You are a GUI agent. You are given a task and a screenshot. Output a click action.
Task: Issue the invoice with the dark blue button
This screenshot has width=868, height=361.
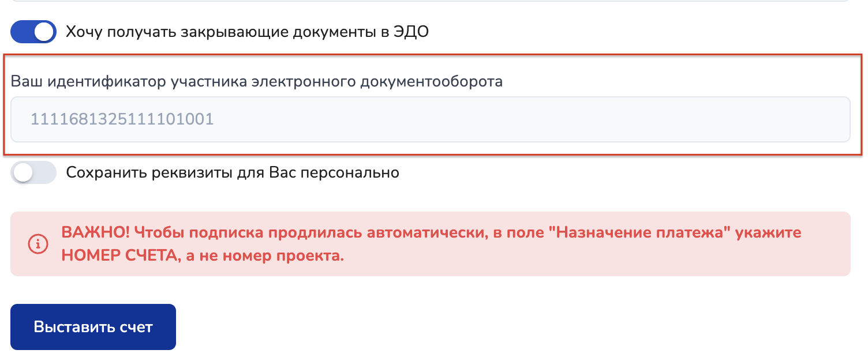click(x=93, y=327)
